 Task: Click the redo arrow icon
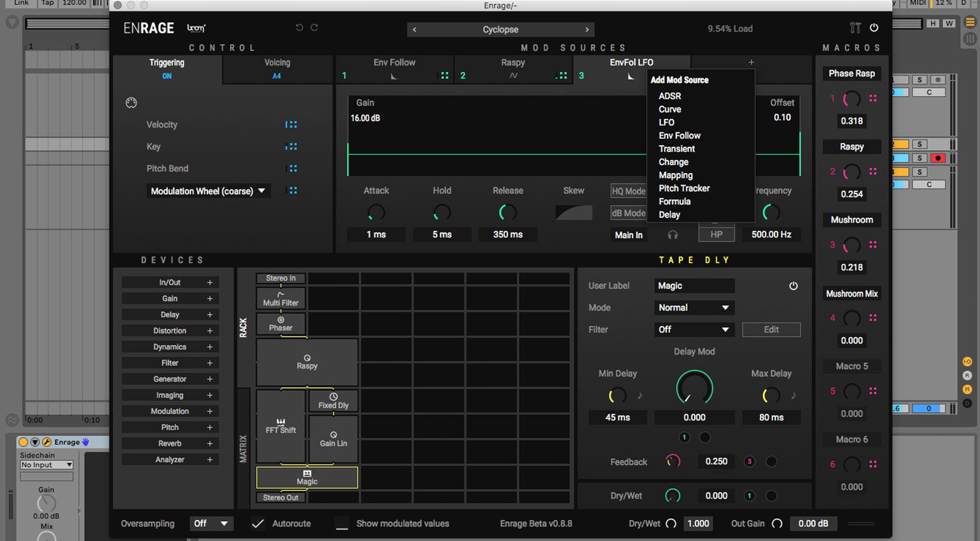[314, 27]
